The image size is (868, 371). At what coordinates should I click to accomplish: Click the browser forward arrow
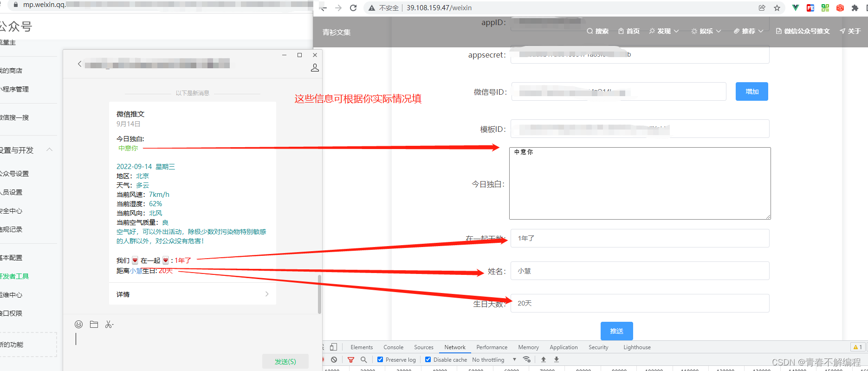point(338,8)
